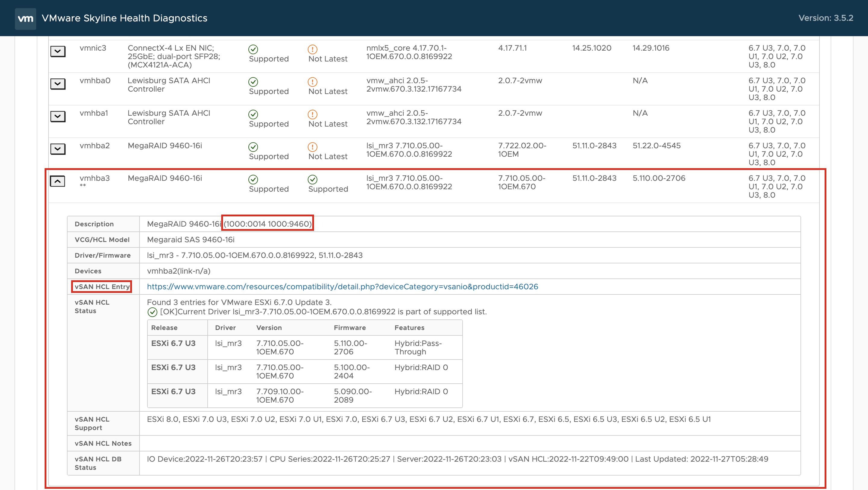Image resolution: width=868 pixels, height=490 pixels.
Task: Click the first vmhba3 Supported checkmark icon
Action: click(253, 179)
